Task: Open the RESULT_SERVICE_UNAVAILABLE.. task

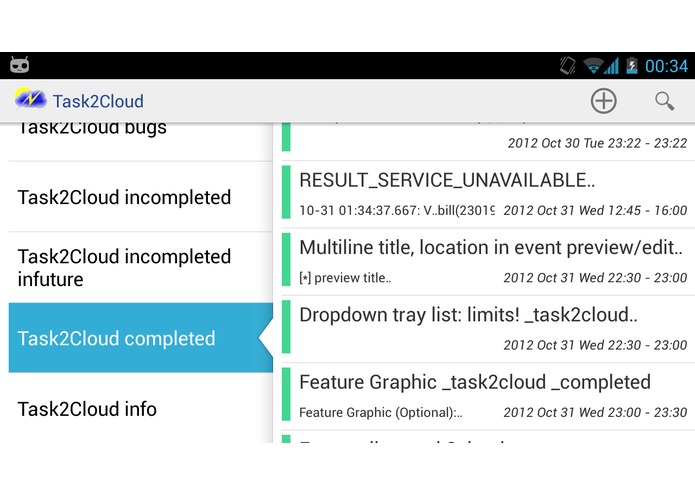Action: pyautogui.click(x=488, y=194)
